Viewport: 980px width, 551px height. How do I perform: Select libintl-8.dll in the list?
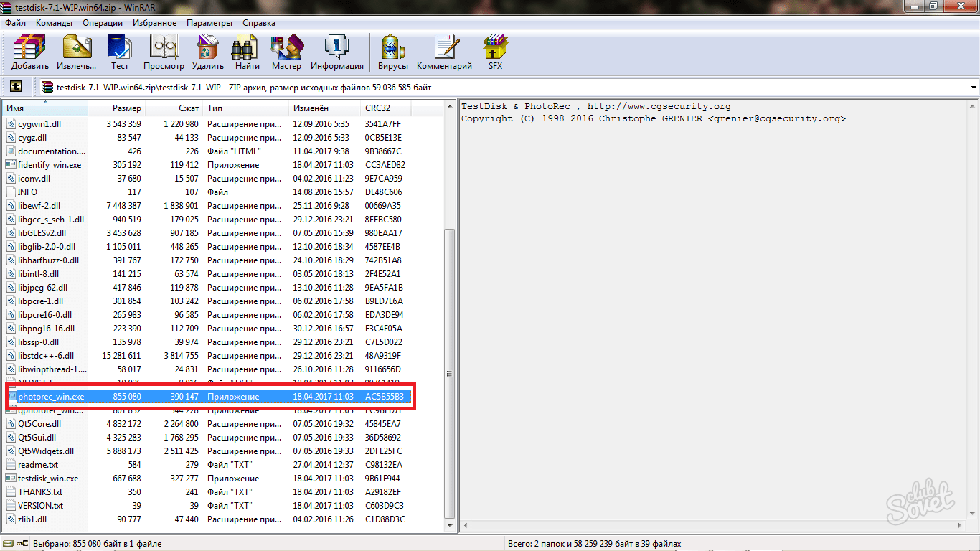pyautogui.click(x=39, y=273)
